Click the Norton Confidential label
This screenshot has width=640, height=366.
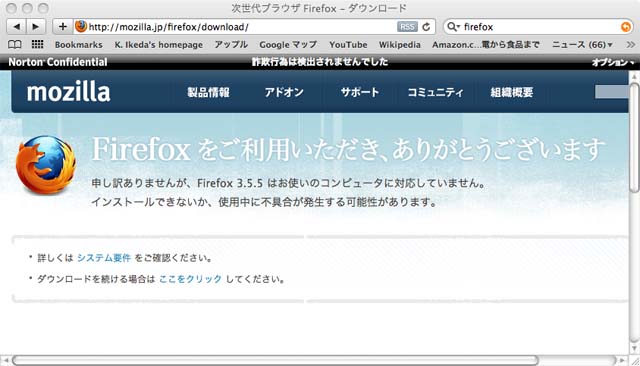pos(58,62)
